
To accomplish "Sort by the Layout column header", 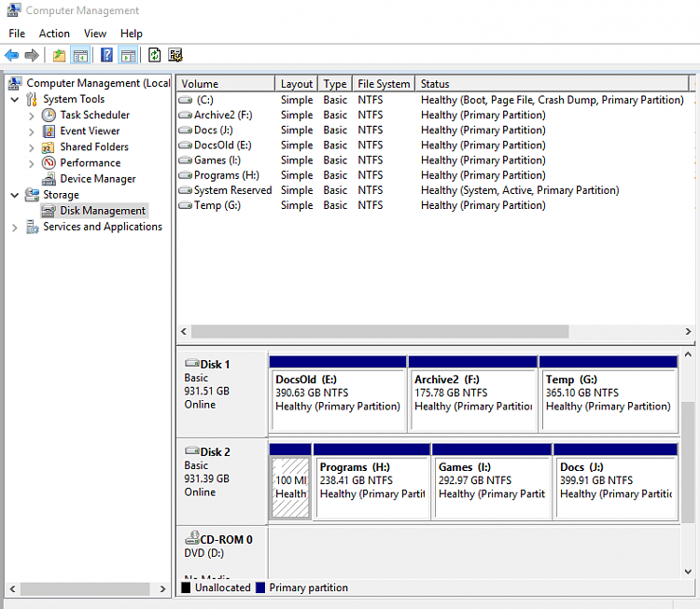I will [297, 84].
